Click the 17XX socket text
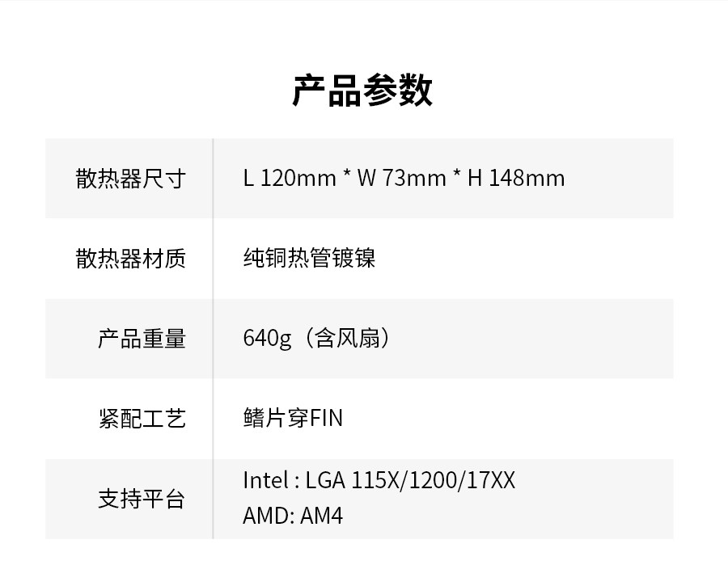This screenshot has width=728, height=582. tap(489, 481)
